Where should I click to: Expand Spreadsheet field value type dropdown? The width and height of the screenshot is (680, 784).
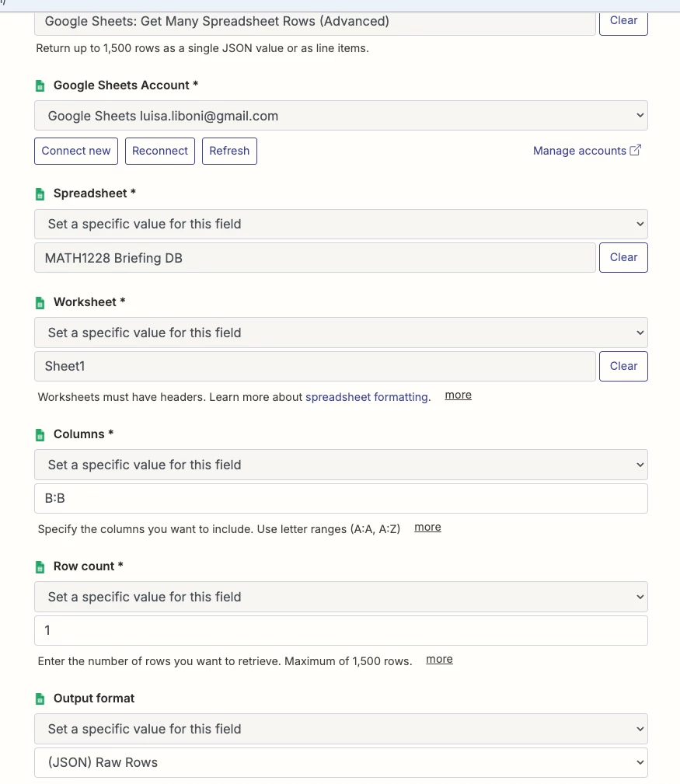tap(340, 224)
